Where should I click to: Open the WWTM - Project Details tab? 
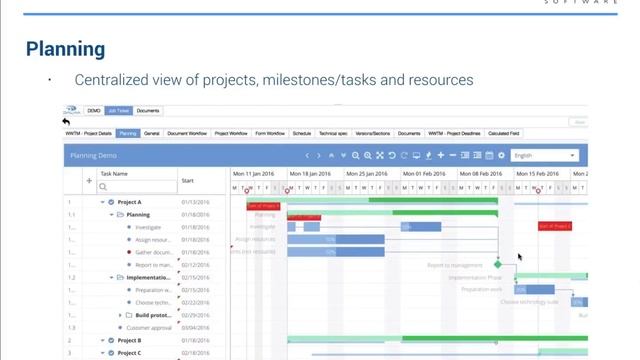pyautogui.click(x=89, y=133)
